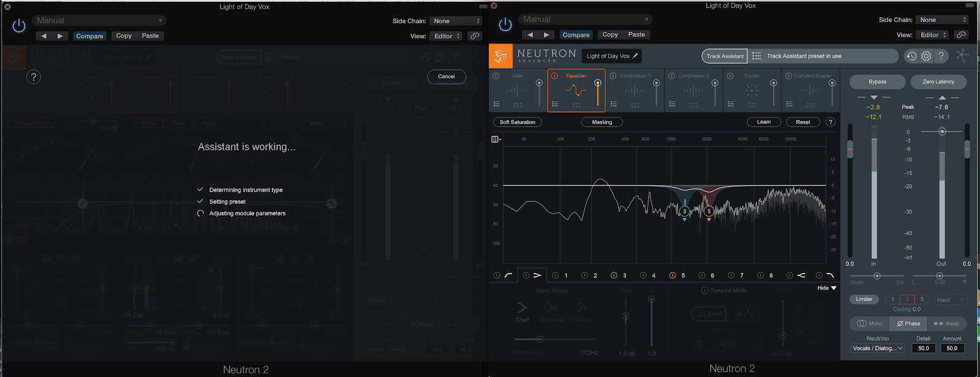The width and height of the screenshot is (980, 377).
Task: Toggle plugin power in left Neutron window
Action: tap(19, 26)
